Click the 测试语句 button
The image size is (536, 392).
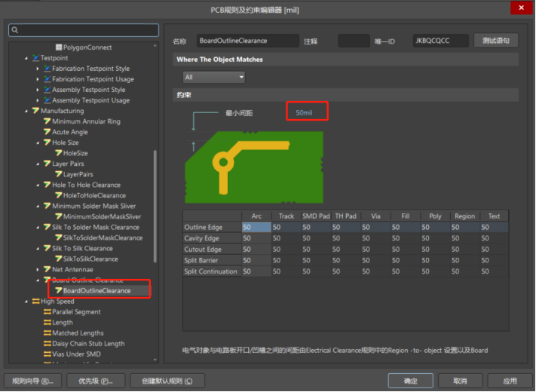pos(495,41)
